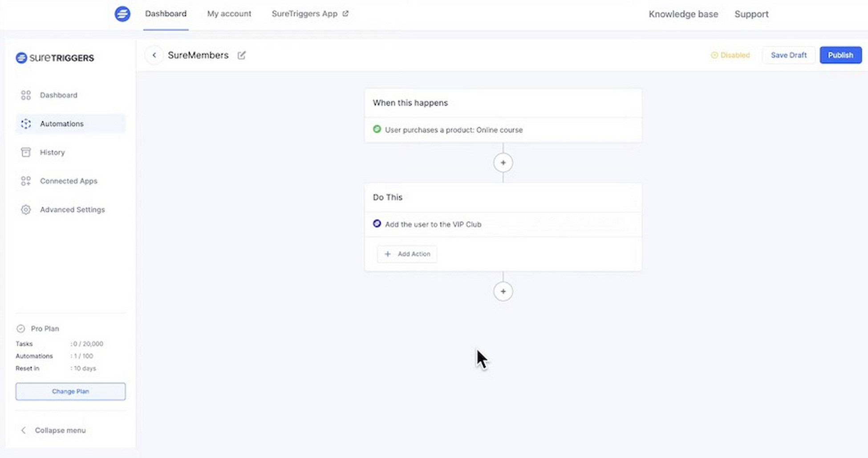Click the Add Action button
This screenshot has width=868, height=458.
[407, 254]
